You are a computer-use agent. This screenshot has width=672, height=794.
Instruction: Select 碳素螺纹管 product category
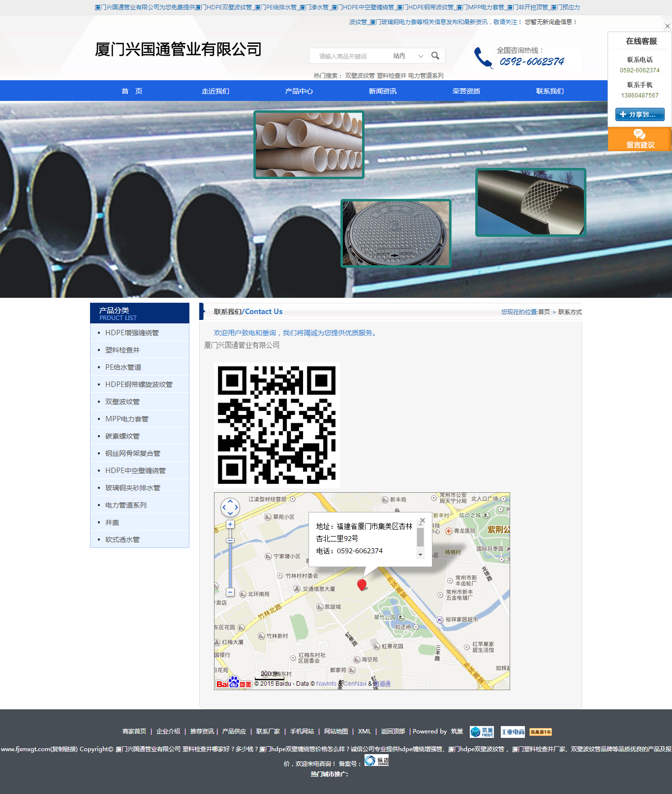click(x=122, y=436)
